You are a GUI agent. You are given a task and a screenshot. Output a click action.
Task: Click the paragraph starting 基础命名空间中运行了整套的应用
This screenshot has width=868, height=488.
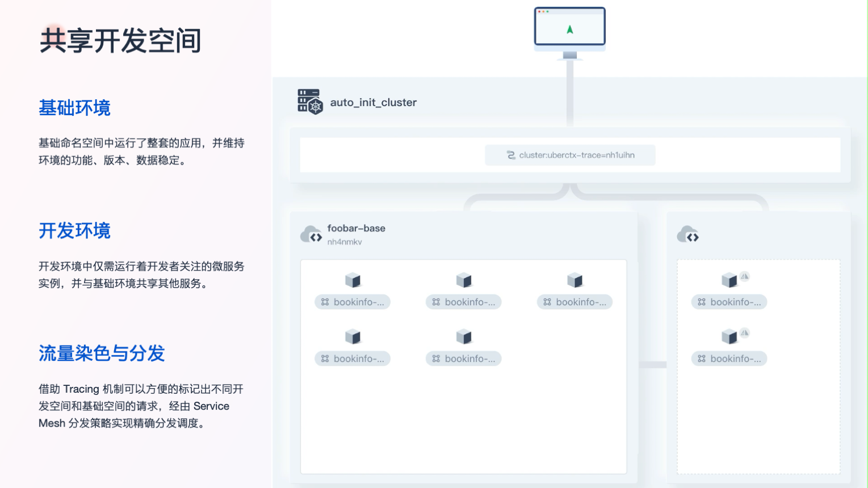(x=141, y=152)
